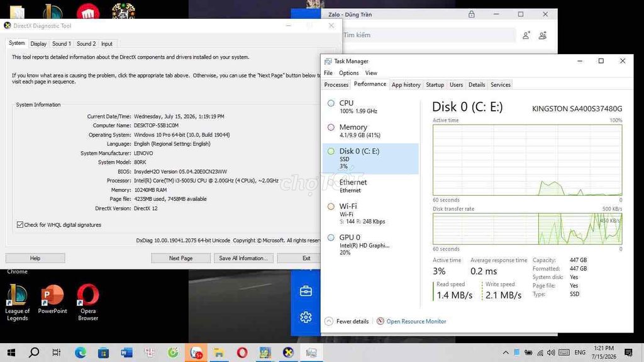Click Memory value 10240MB RAM
This screenshot has width=644, height=362.
pyautogui.click(x=150, y=190)
